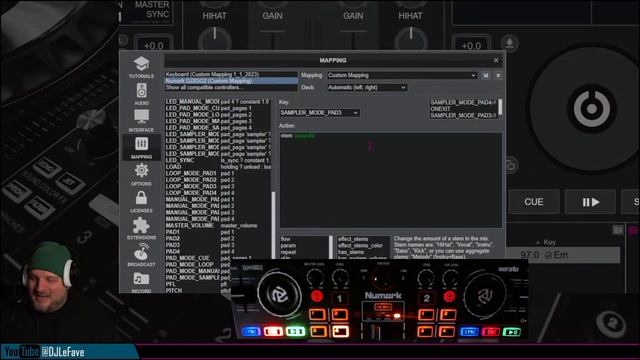Select the LOOP_MODE_PAD2 mapping row

click(x=218, y=180)
